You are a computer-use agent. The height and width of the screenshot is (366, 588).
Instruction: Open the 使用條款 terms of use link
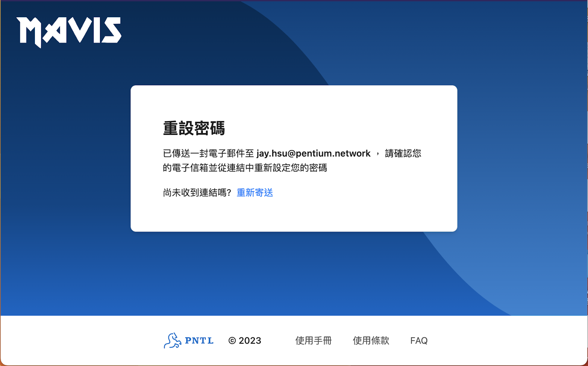click(x=371, y=341)
